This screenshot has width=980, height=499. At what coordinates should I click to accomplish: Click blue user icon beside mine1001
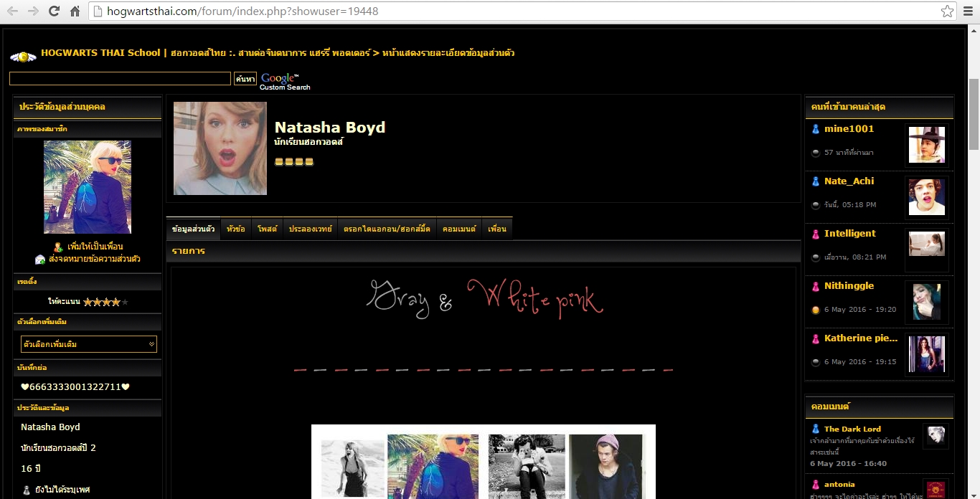[x=816, y=129]
